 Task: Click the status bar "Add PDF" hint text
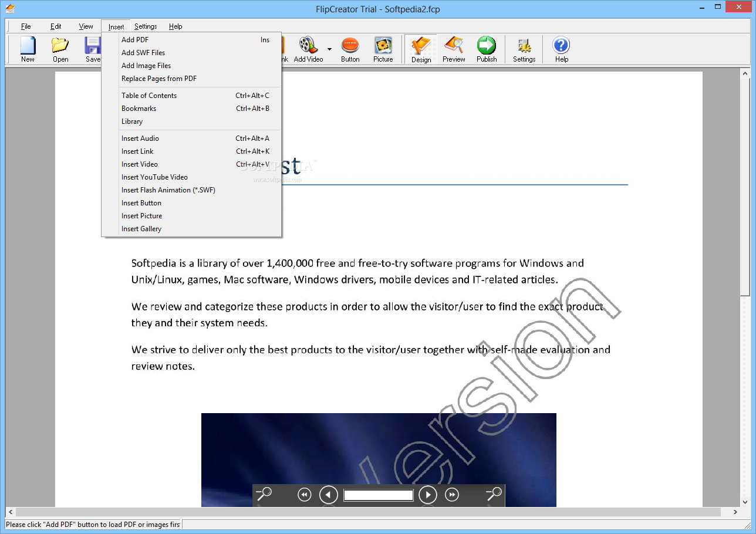93,525
